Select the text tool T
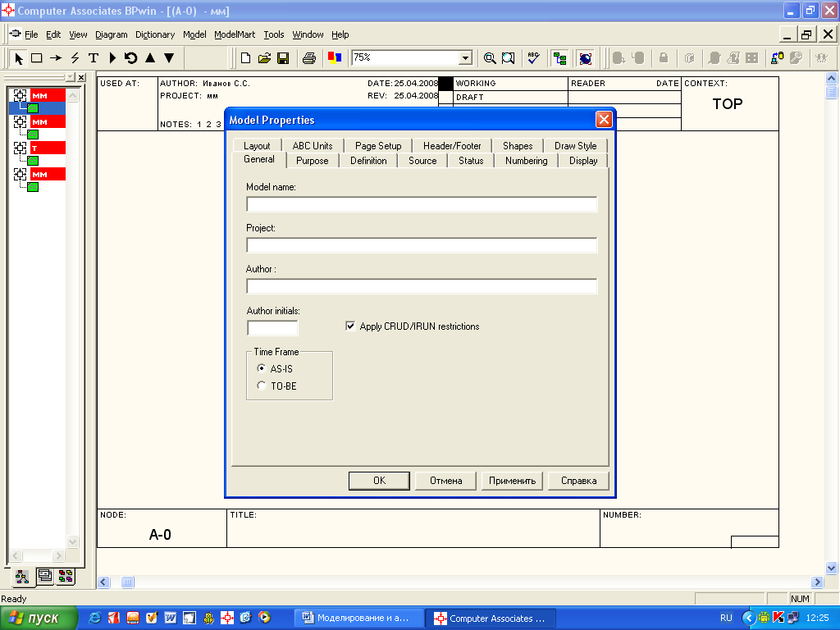 [x=94, y=58]
